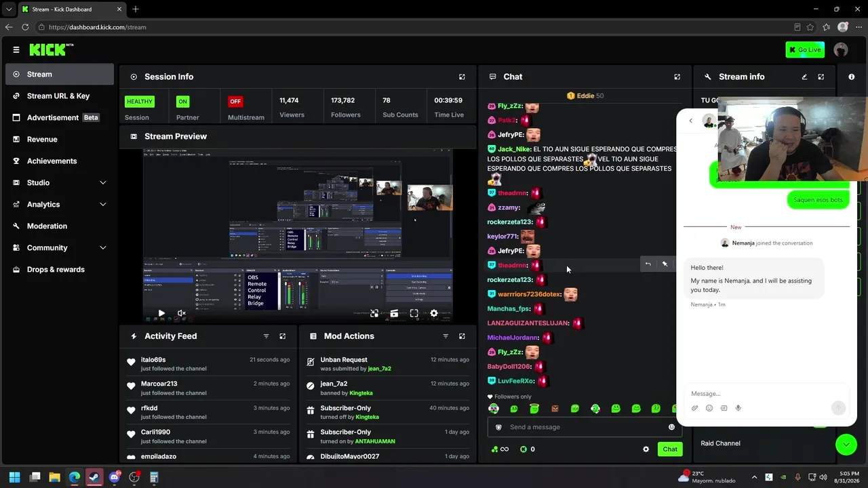The image size is (868, 488).
Task: Expand the Session Info panel to fullscreen
Action: point(462,77)
